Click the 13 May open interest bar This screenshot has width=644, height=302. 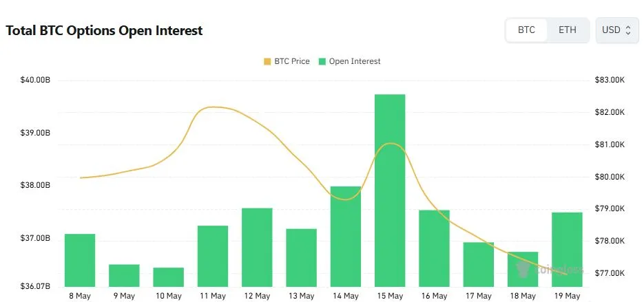click(301, 258)
